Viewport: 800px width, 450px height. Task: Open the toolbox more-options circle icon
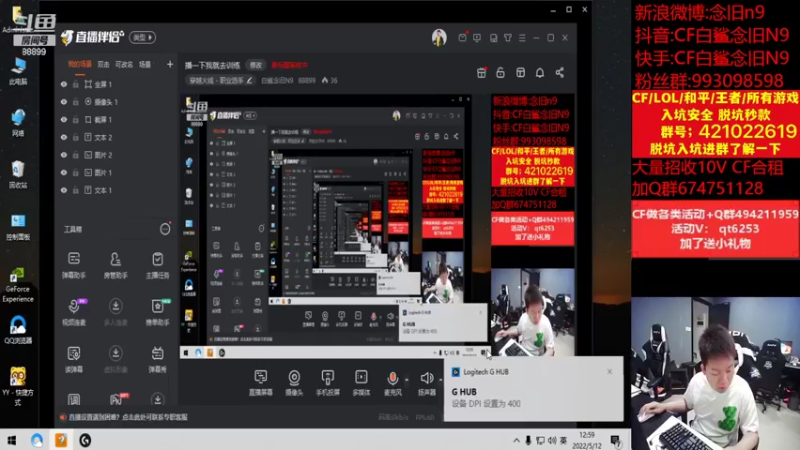click(x=165, y=229)
